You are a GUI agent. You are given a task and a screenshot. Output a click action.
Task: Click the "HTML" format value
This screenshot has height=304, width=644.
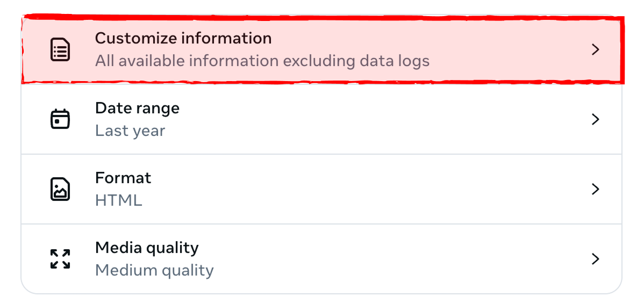click(119, 200)
